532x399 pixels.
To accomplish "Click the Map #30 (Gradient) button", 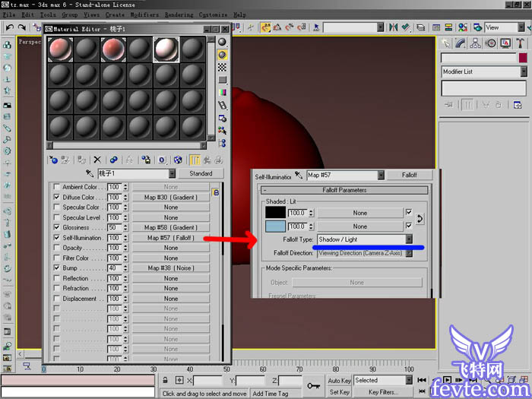I will click(171, 197).
